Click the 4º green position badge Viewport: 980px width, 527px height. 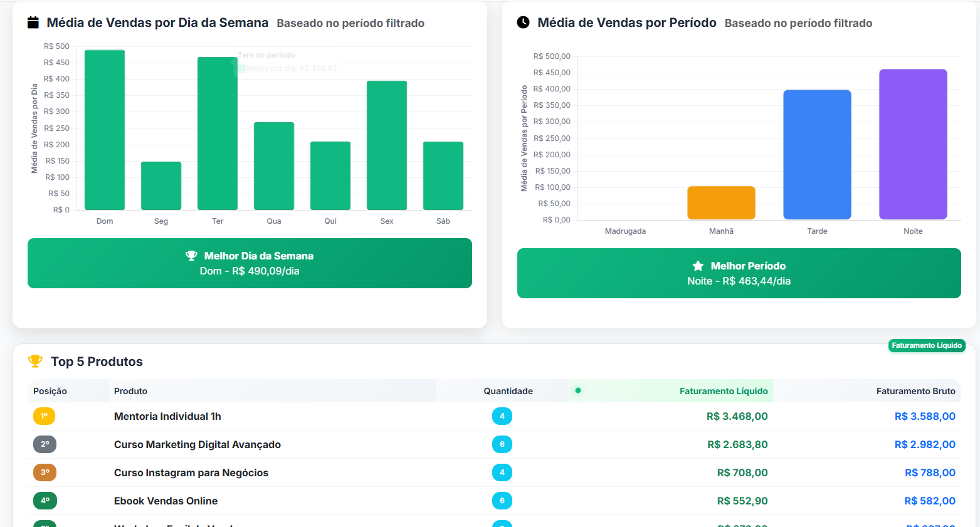(x=45, y=501)
